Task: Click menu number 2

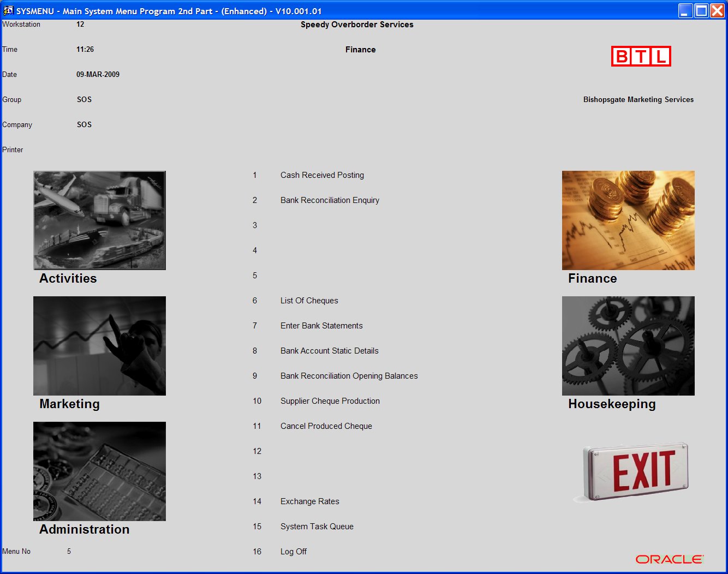Action: tap(255, 200)
